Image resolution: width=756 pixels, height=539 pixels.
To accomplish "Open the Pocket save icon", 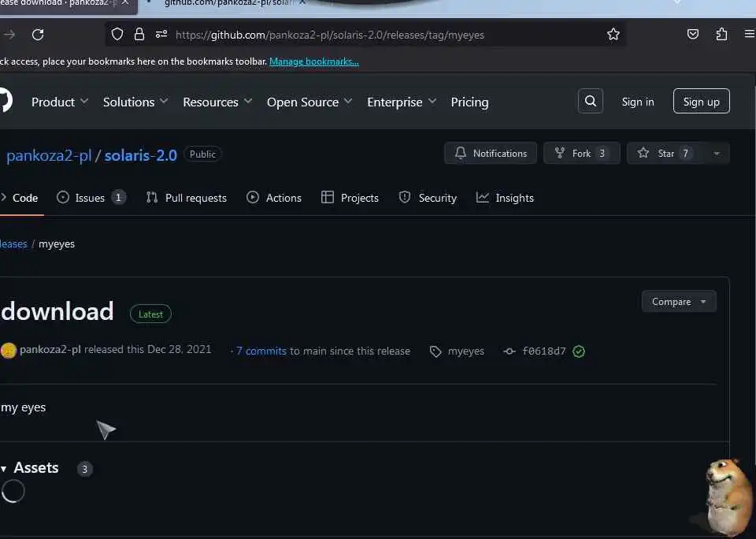I will click(693, 34).
